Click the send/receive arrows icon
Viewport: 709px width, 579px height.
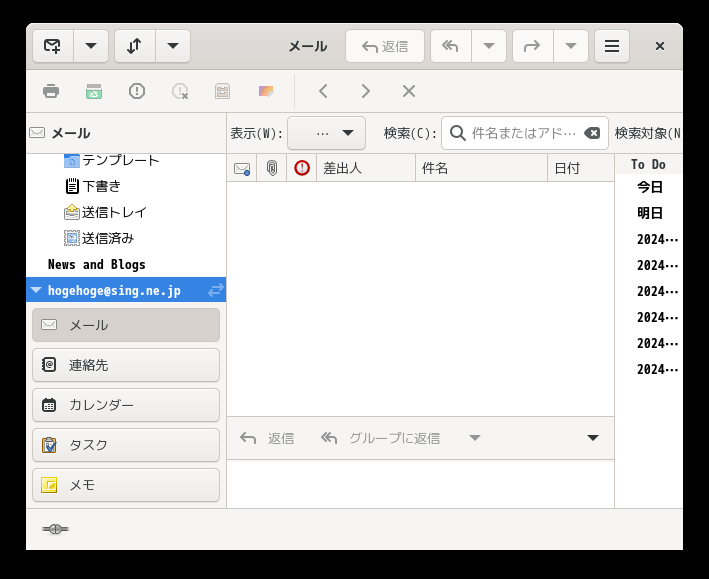[135, 46]
